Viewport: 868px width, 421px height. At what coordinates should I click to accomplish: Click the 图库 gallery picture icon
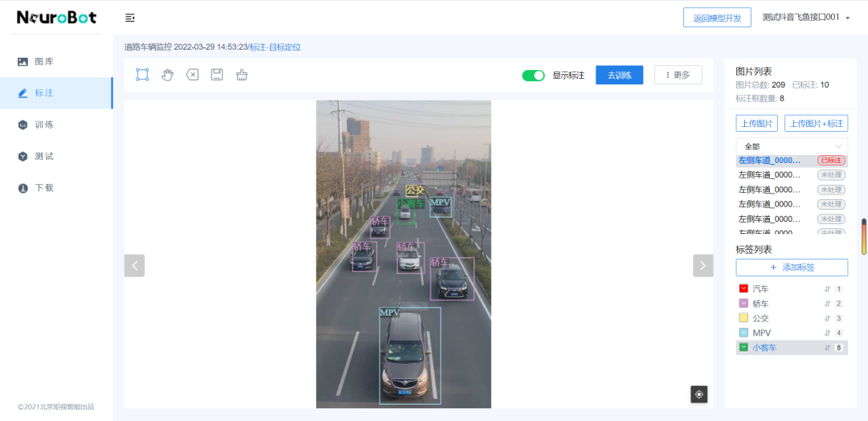click(23, 62)
